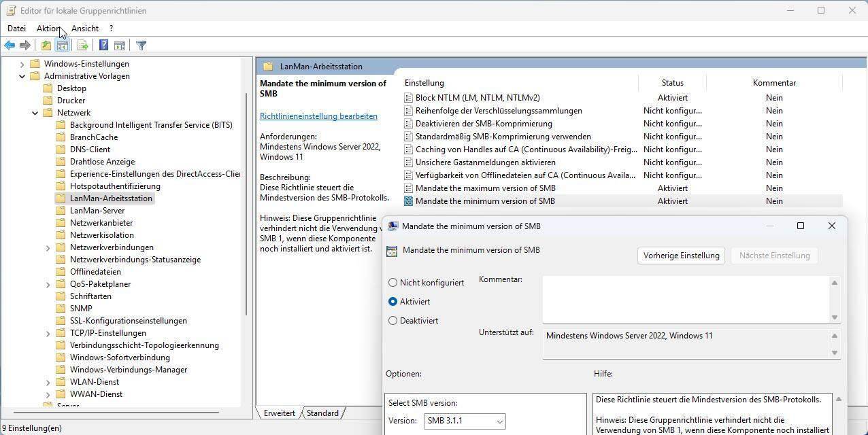Select the Deaktiviert radio button

pyautogui.click(x=393, y=320)
